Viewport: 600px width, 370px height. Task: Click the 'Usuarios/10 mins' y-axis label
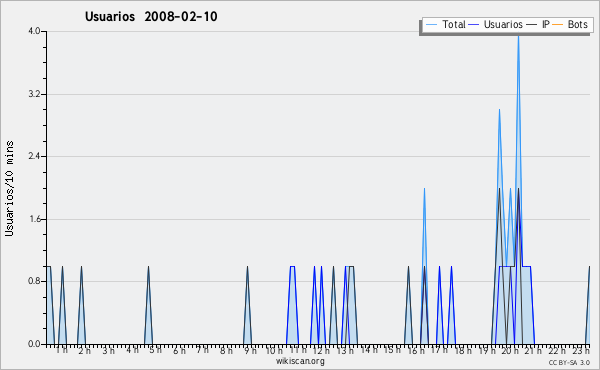[x=9, y=189]
